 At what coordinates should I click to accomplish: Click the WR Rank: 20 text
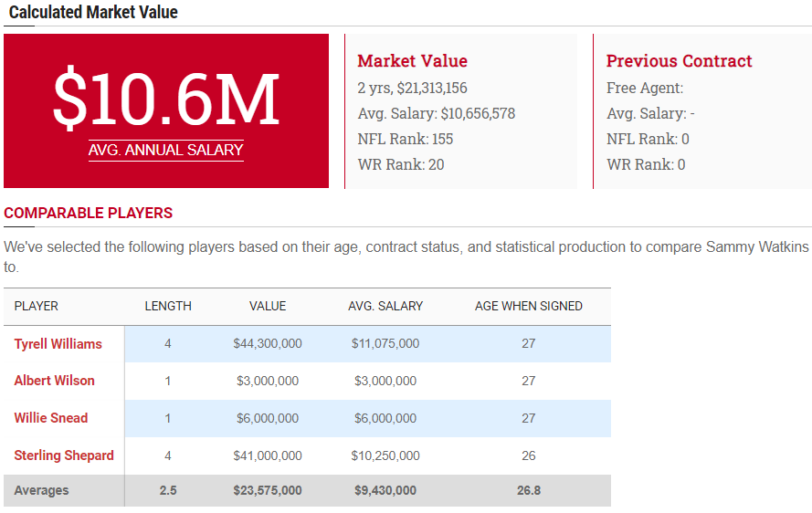tap(401, 164)
